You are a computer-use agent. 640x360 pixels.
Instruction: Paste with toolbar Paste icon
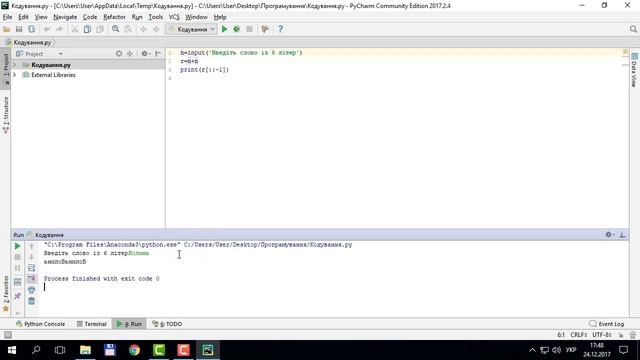(x=100, y=29)
